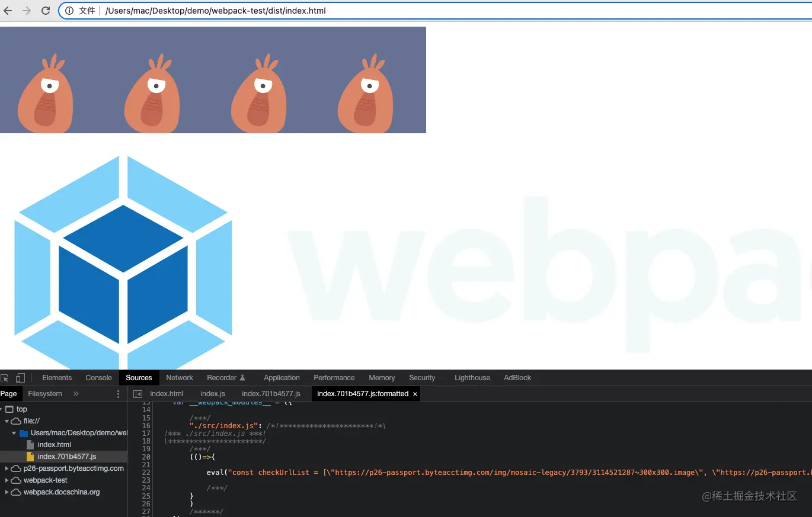The width and height of the screenshot is (812, 517).
Task: Click the browser forward arrow
Action: point(27,11)
